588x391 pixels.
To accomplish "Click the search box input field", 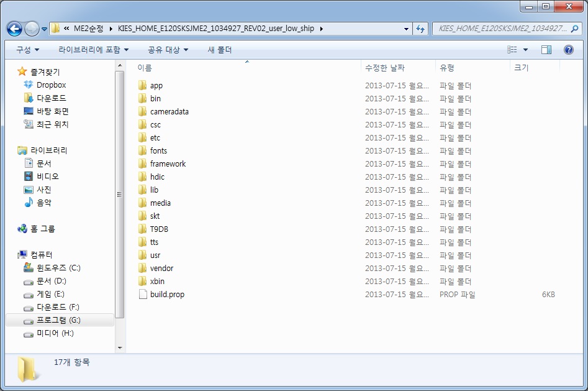I will click(503, 29).
